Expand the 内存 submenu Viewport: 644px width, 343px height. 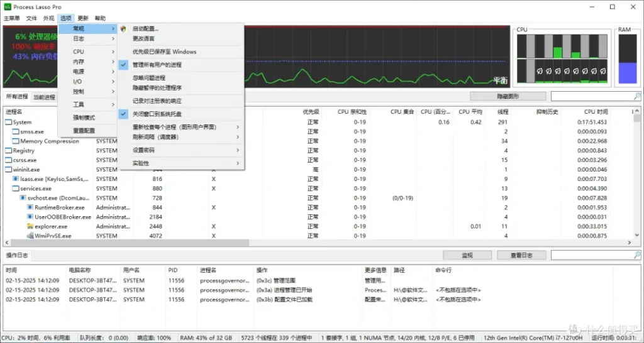(x=88, y=62)
